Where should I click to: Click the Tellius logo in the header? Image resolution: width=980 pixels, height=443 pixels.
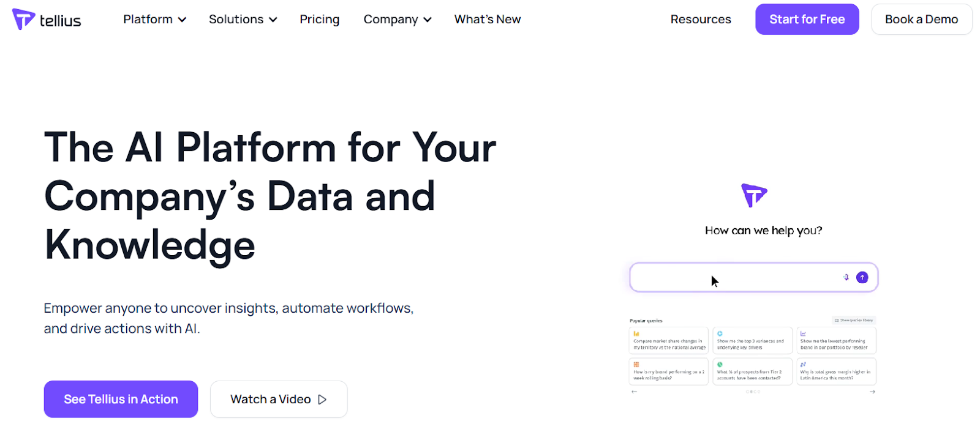(x=47, y=20)
